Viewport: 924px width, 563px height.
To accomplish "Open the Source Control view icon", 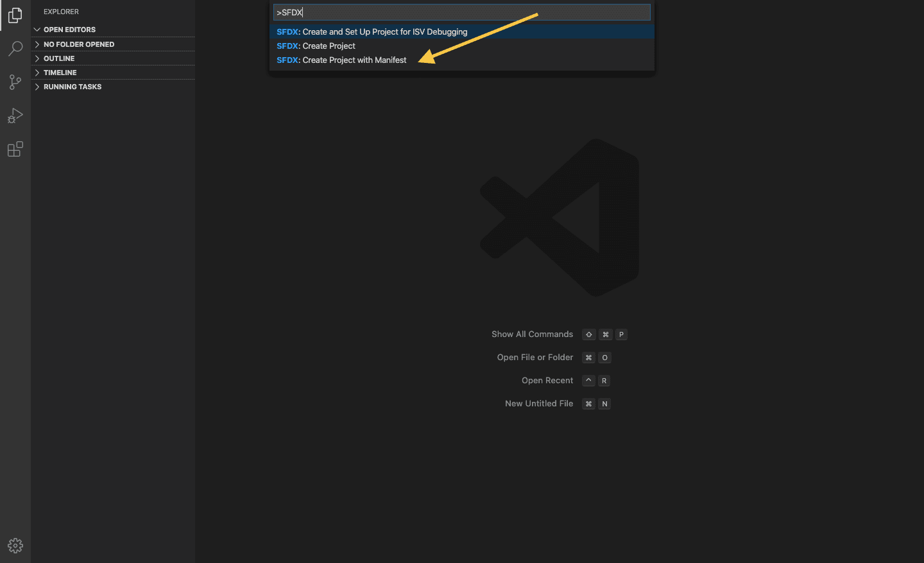I will click(x=15, y=82).
